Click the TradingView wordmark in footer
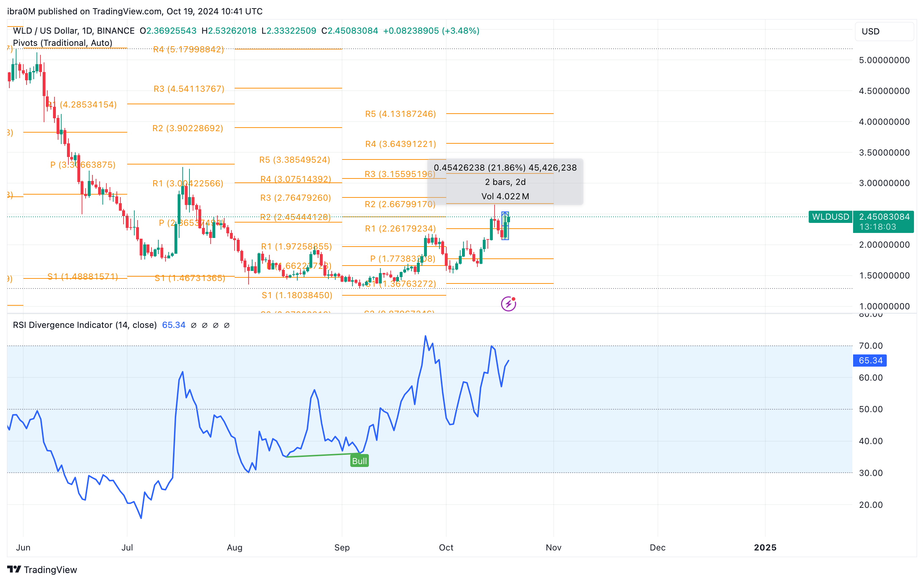The width and height of the screenshot is (924, 582). (x=50, y=569)
